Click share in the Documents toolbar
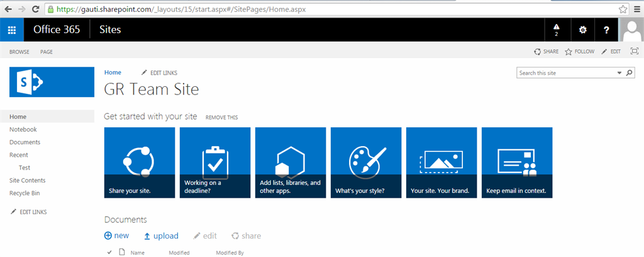 coord(247,236)
